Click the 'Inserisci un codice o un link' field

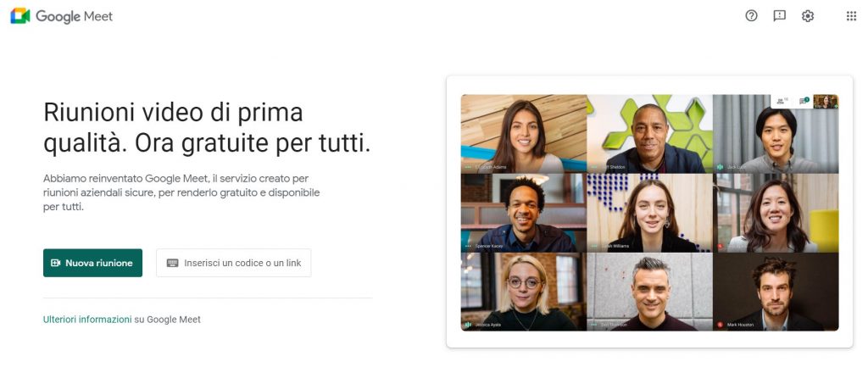point(234,263)
